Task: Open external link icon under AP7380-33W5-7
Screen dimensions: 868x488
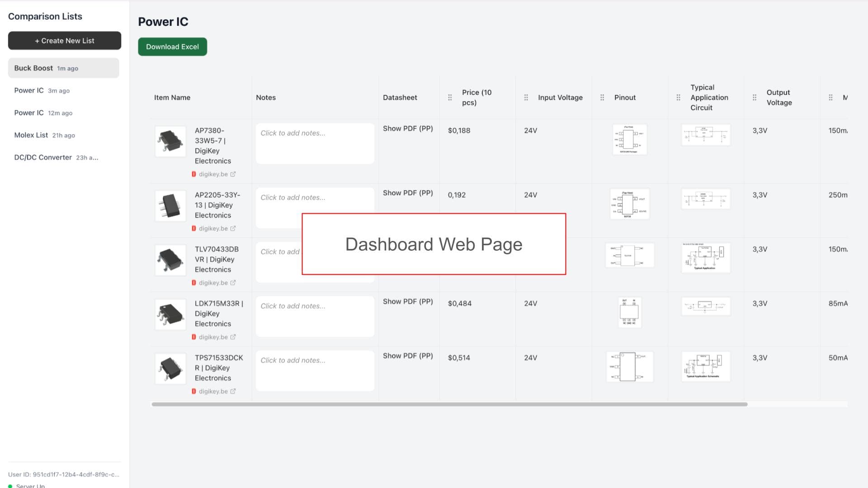Action: [x=233, y=174]
